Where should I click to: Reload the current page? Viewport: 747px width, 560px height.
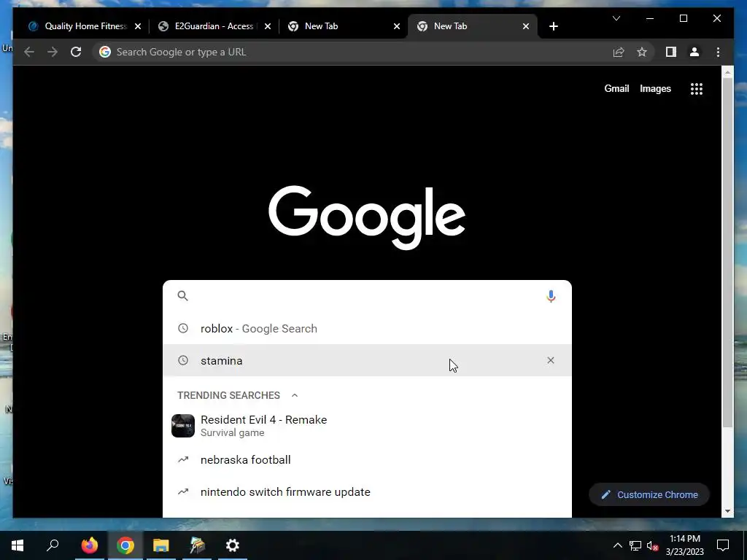tap(76, 52)
